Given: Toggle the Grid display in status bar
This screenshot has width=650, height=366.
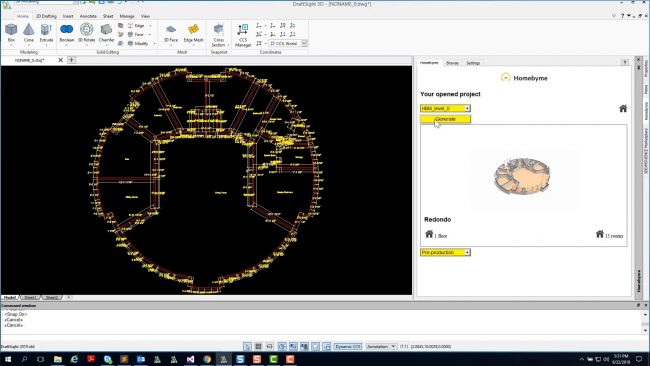Looking at the screenshot, I should click(x=258, y=346).
